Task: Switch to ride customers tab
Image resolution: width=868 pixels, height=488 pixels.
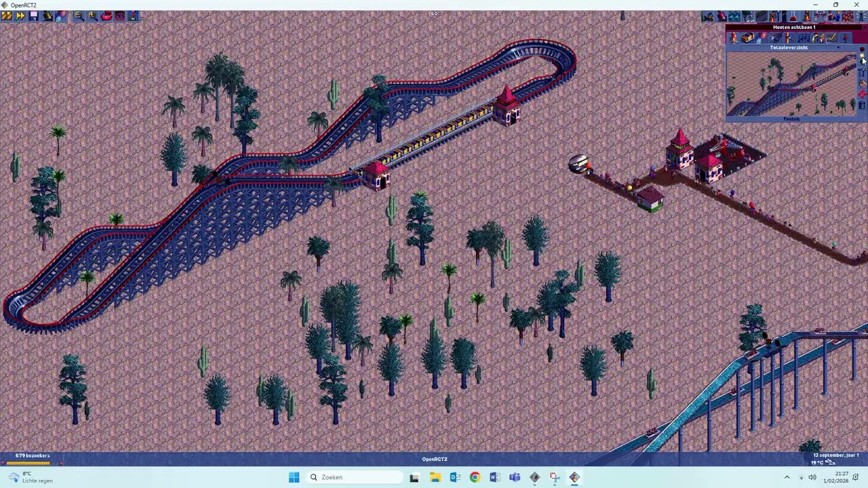Action: coord(845,37)
